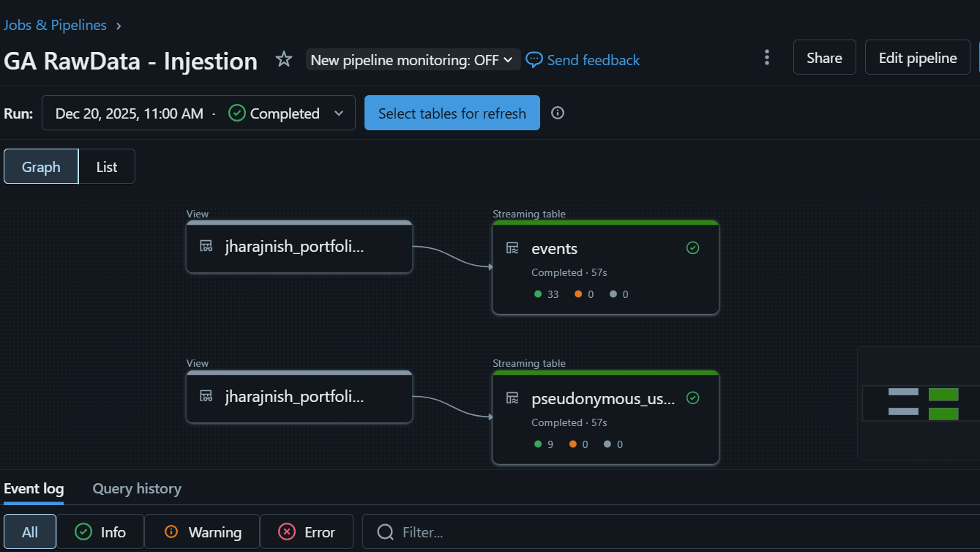Toggle the Info event log filter
Screen dimensions: 980x552
(100, 532)
